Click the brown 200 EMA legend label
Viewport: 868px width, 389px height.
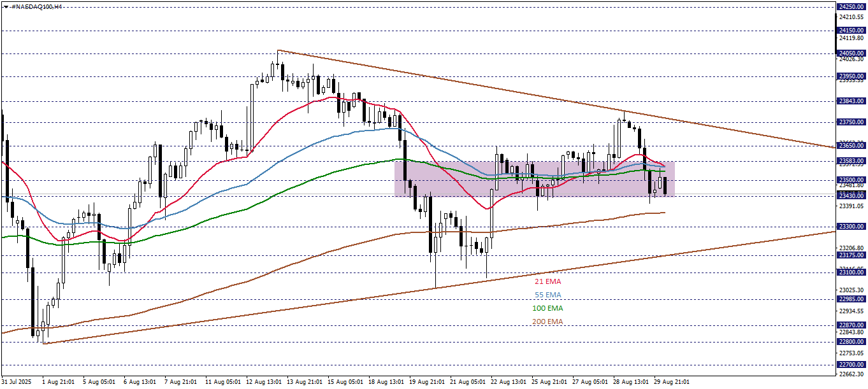[548, 322]
